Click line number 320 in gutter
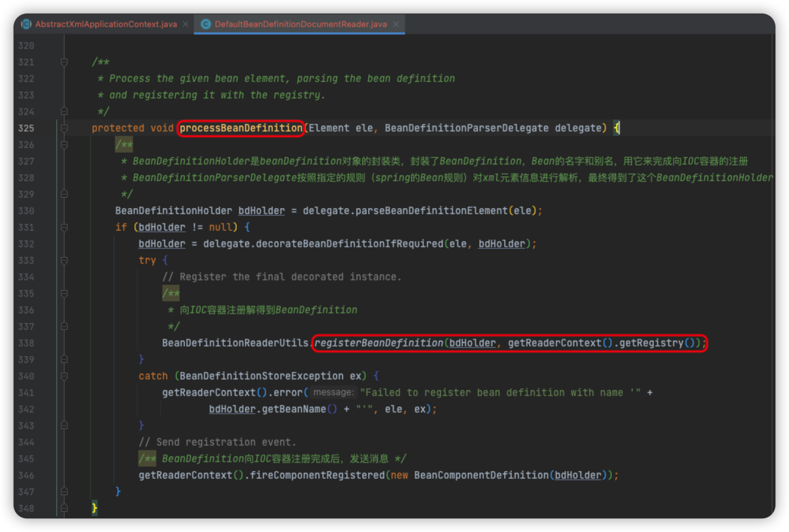The width and height of the screenshot is (789, 532). click(26, 45)
